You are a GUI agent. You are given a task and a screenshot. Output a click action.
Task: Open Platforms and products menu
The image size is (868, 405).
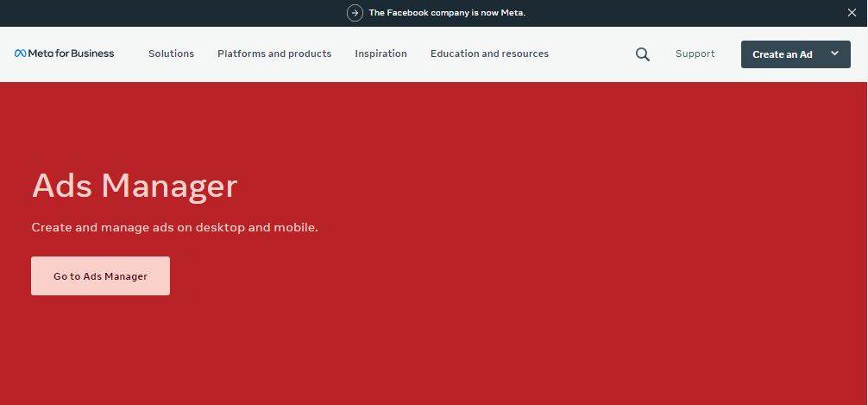click(x=274, y=54)
